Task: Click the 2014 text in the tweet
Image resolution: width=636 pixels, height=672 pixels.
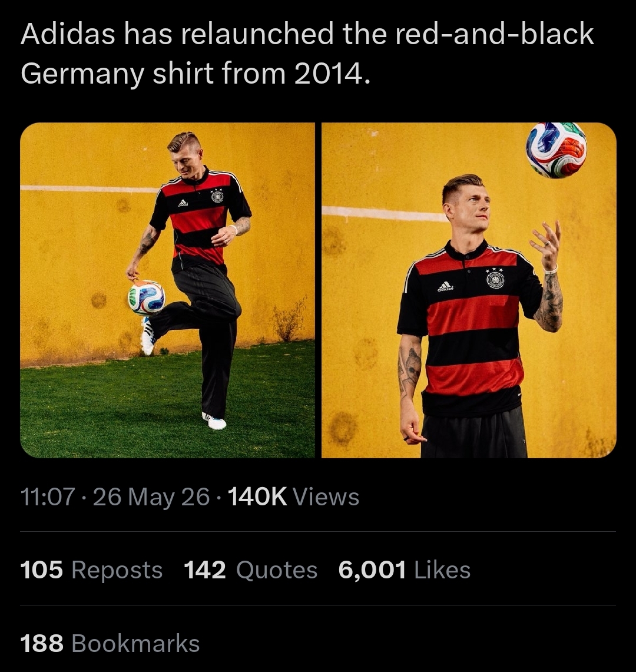Action: [x=328, y=74]
